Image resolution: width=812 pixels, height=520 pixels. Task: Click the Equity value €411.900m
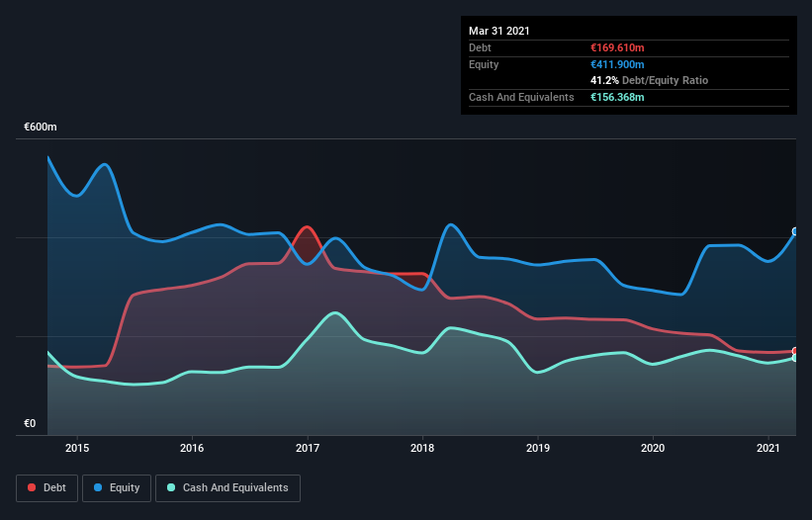click(617, 64)
